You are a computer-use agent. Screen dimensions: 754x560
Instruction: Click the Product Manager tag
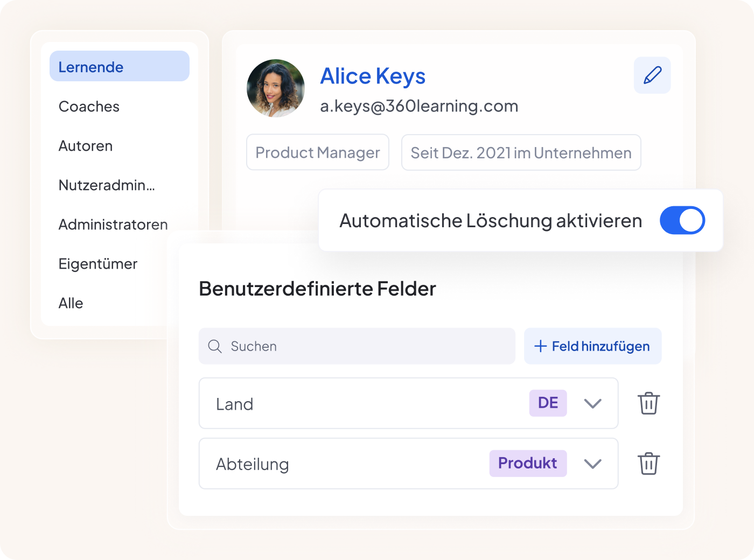(x=318, y=152)
